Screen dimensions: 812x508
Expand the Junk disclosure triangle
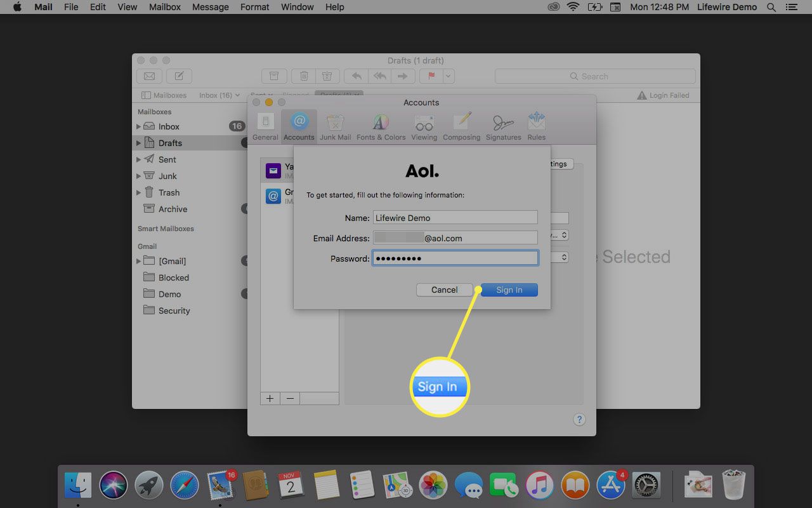138,176
